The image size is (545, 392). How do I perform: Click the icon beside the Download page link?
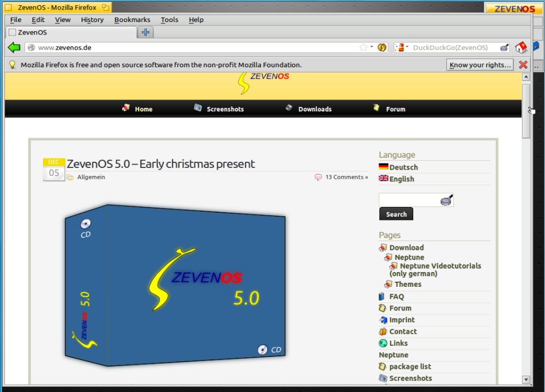pyautogui.click(x=383, y=247)
